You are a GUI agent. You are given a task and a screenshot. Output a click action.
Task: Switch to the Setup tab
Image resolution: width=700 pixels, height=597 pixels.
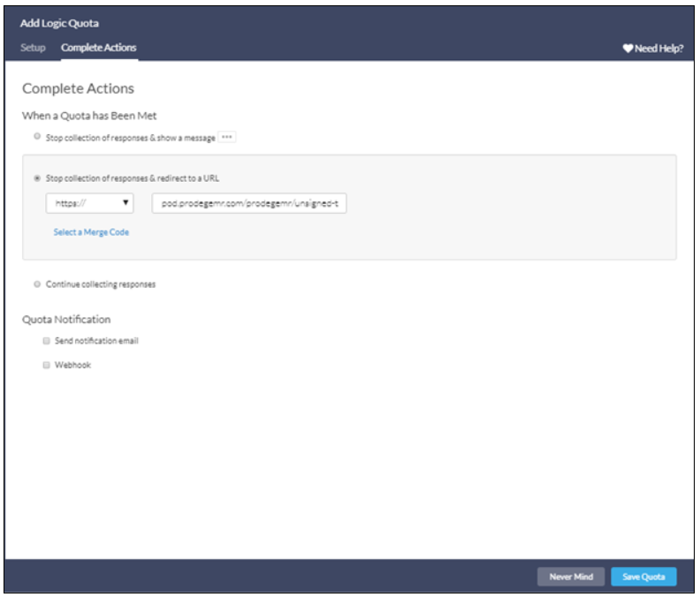[x=33, y=48]
